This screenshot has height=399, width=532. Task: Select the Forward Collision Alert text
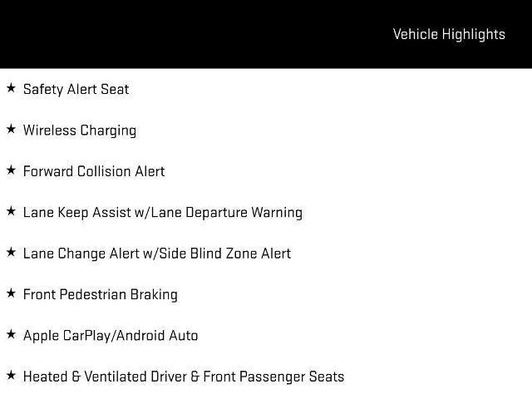point(94,171)
